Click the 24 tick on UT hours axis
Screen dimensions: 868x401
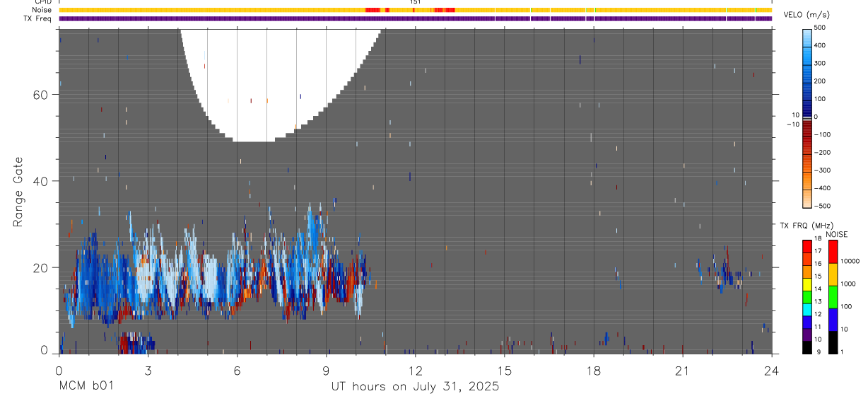point(772,370)
